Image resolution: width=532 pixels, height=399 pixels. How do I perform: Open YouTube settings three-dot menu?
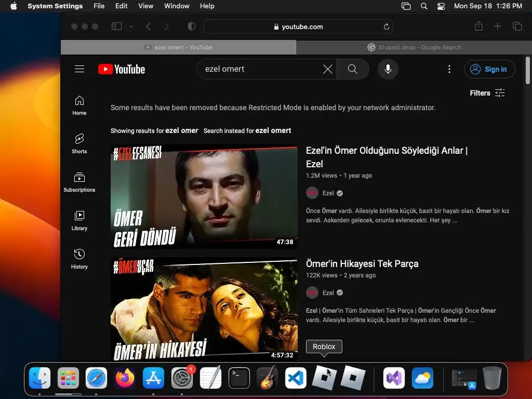tap(449, 69)
